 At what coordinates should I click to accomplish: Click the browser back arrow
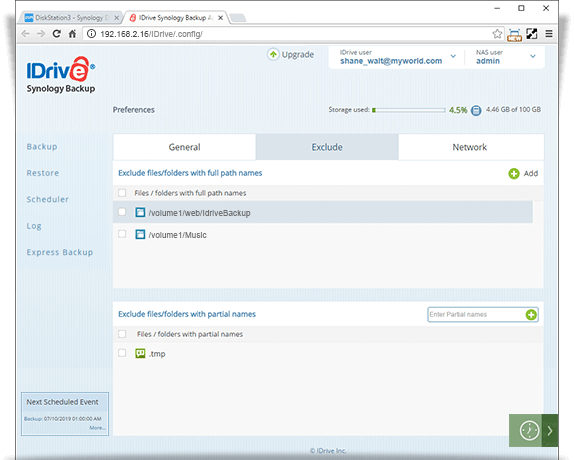[25, 34]
